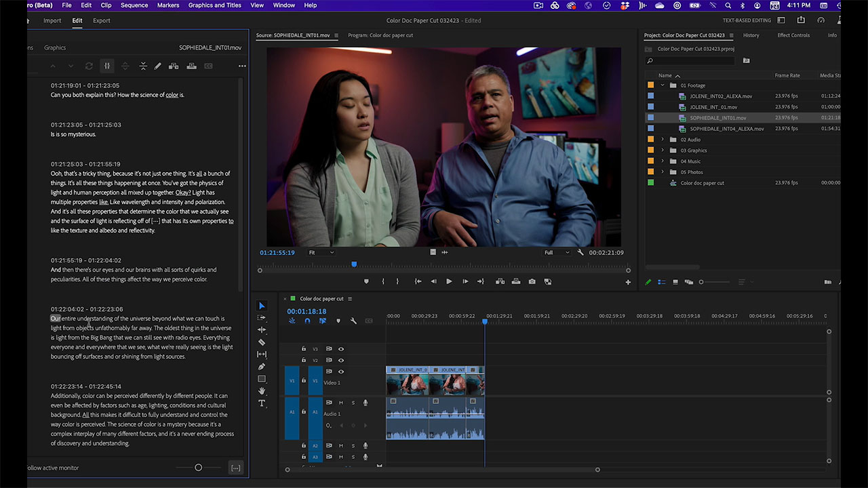Image resolution: width=868 pixels, height=488 pixels.
Task: Open the Sequence menu
Action: coord(134,5)
